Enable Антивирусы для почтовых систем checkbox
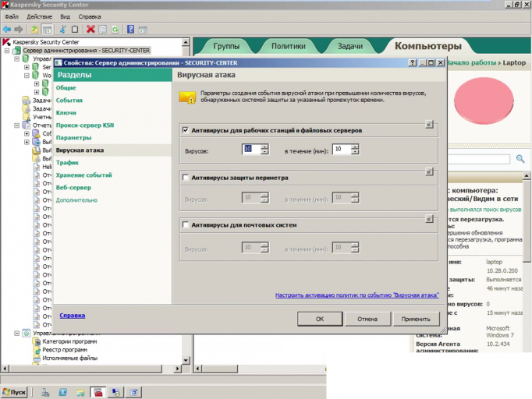 [x=186, y=224]
